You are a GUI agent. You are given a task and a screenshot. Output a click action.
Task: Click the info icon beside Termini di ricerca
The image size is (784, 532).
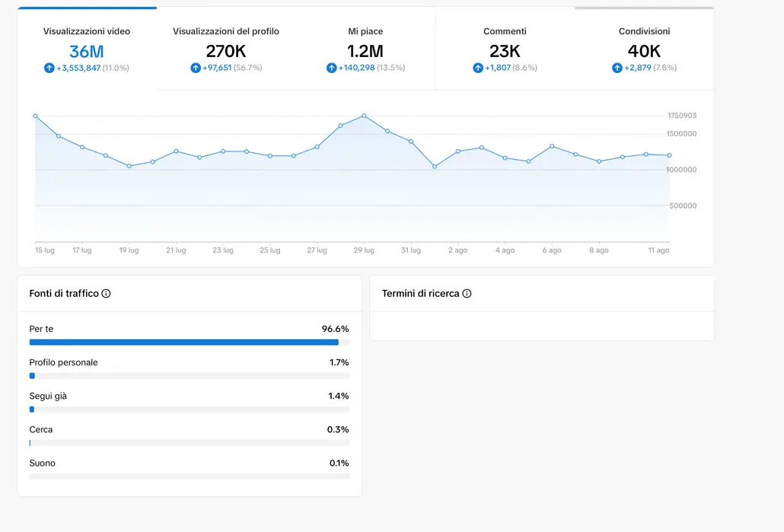point(467,294)
